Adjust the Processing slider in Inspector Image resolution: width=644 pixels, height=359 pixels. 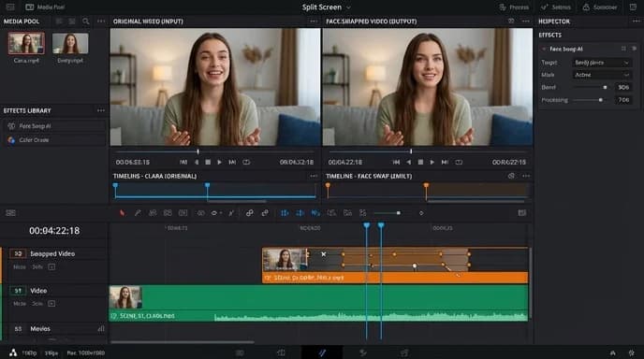(x=600, y=100)
